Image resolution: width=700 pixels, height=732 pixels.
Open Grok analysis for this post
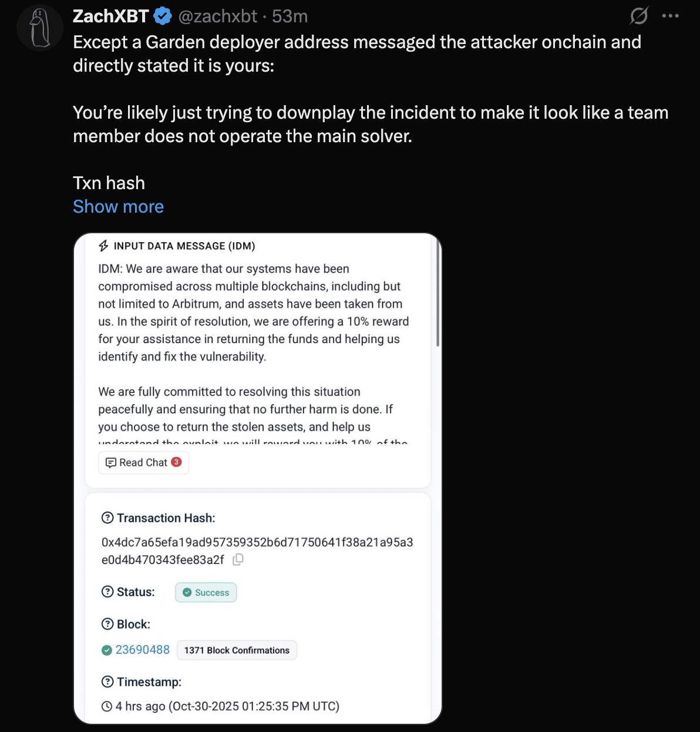(640, 16)
